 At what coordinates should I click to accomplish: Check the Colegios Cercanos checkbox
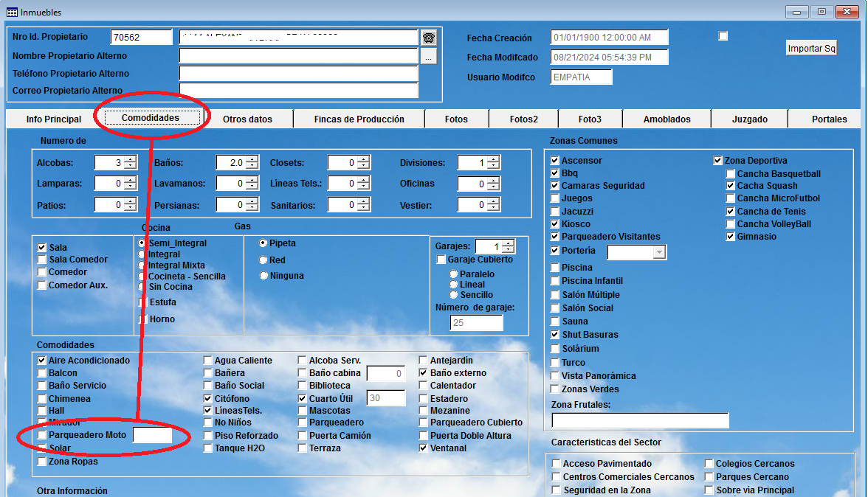coord(709,463)
